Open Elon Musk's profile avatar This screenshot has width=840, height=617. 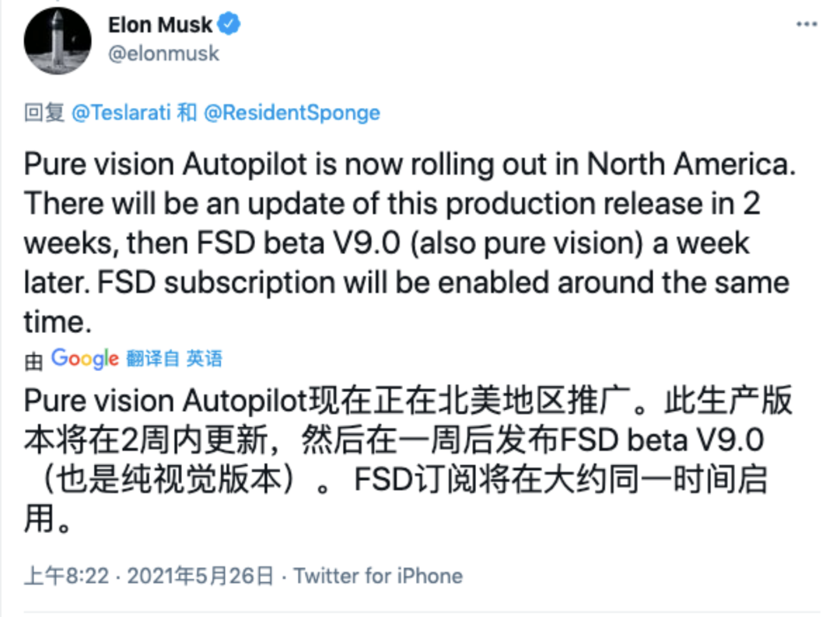pyautogui.click(x=57, y=40)
